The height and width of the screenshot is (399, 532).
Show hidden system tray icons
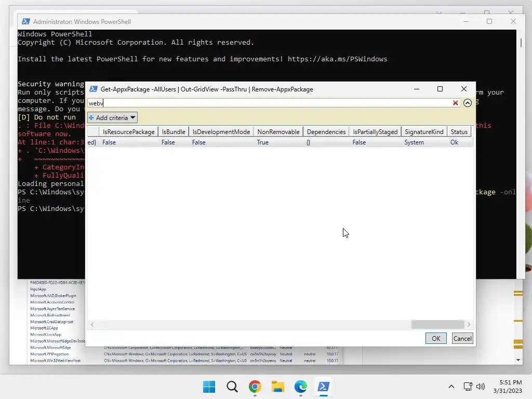tap(451, 387)
